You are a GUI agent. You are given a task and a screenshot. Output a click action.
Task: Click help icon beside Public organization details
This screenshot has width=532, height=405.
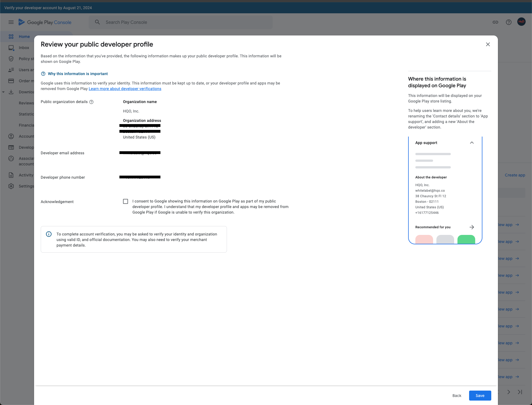click(91, 102)
